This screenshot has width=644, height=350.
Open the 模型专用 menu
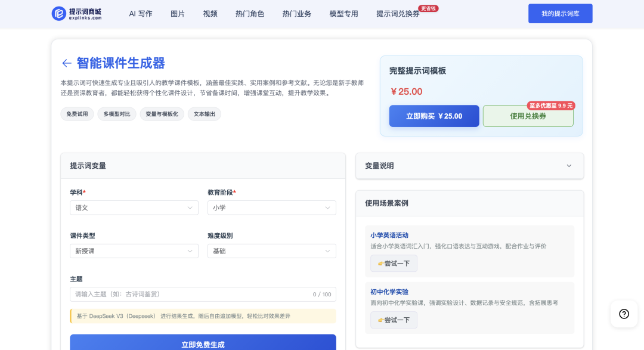[x=343, y=14]
